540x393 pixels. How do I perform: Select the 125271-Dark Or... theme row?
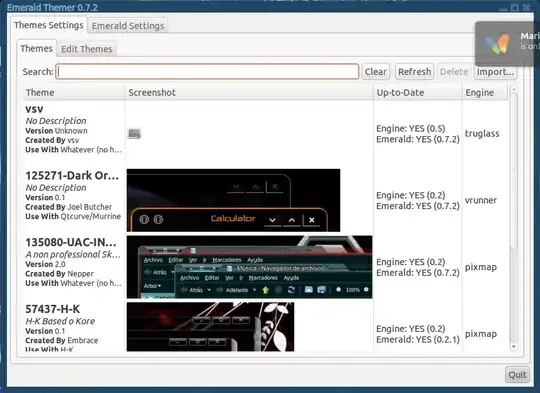pyautogui.click(x=265, y=200)
